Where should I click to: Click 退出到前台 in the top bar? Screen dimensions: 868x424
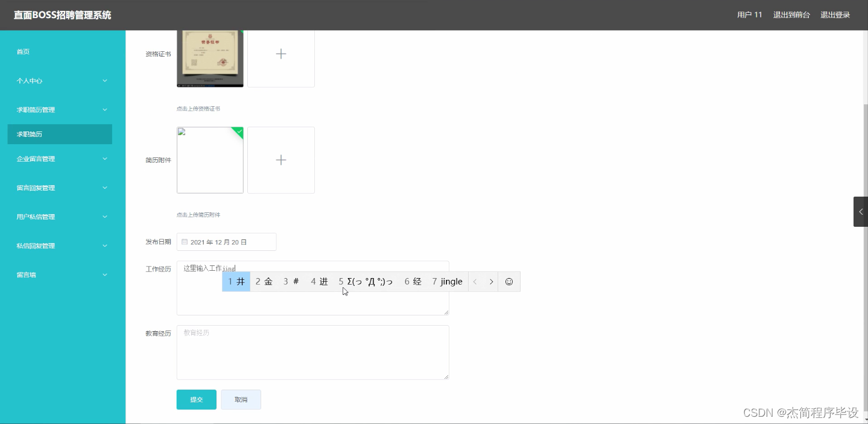pyautogui.click(x=792, y=14)
